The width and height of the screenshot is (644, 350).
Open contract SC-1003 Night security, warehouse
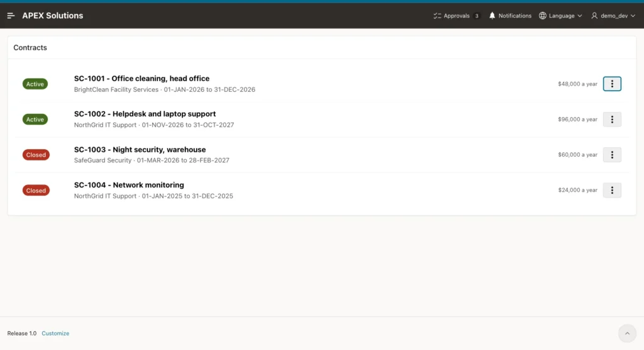click(140, 150)
